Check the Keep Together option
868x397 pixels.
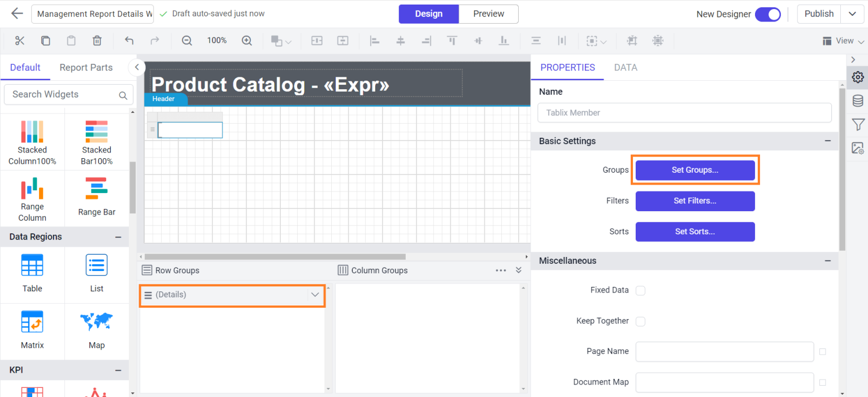coord(640,321)
